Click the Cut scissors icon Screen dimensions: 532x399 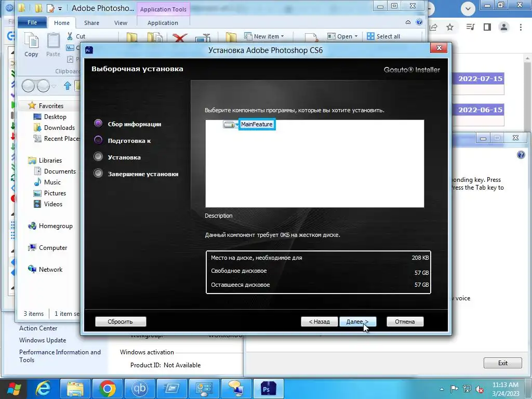(x=70, y=36)
